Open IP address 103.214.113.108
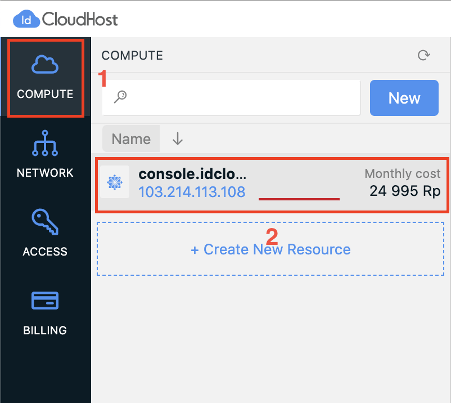 point(192,192)
